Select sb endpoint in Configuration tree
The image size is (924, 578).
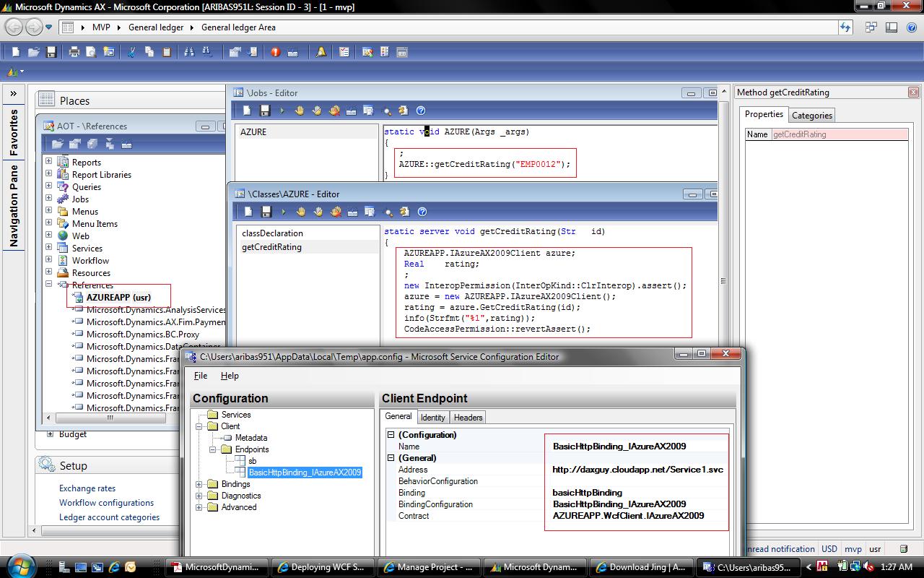[x=252, y=461]
